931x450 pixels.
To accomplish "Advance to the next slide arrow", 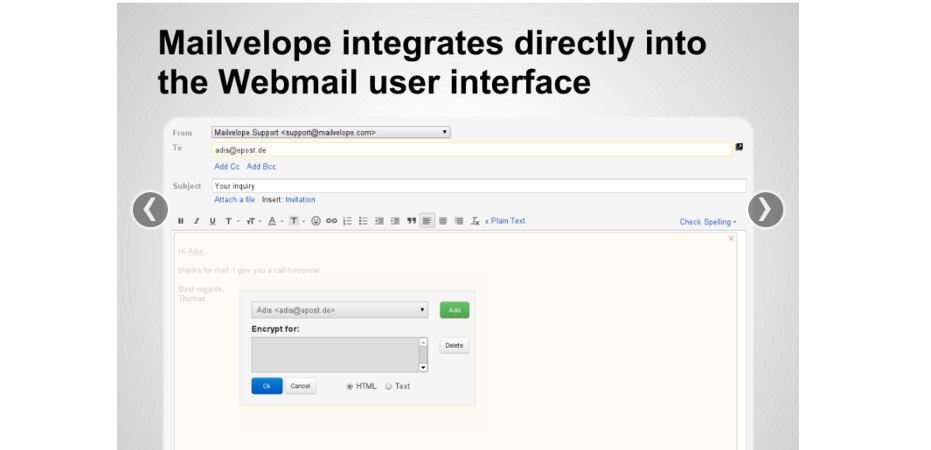I will (x=765, y=209).
